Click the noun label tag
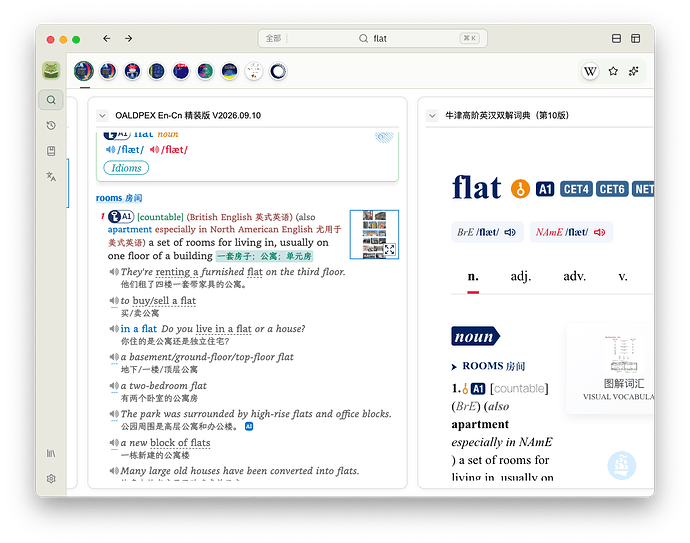 tap(475, 336)
